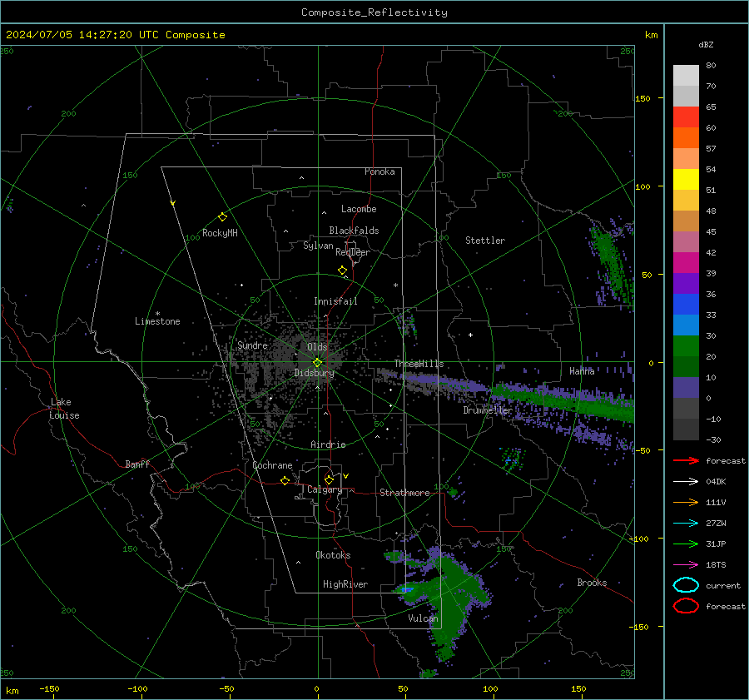Click the Didsbury label
The height and width of the screenshot is (700, 749).
[314, 373]
